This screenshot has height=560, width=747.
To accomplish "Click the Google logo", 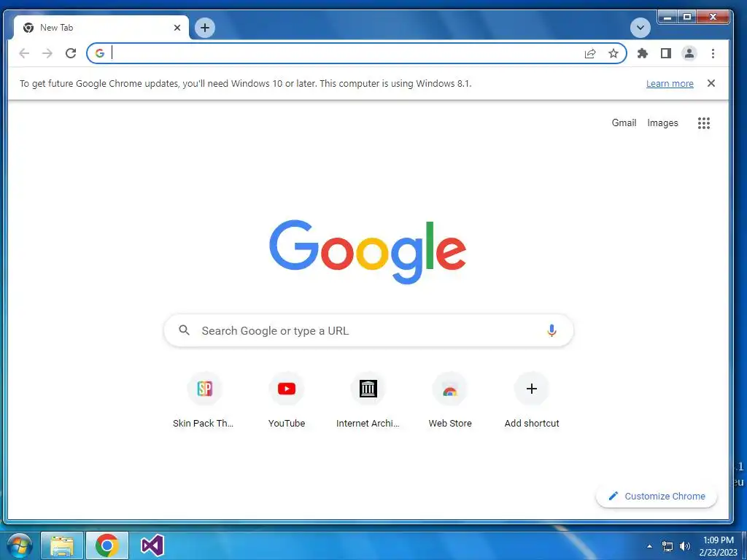I will click(368, 252).
